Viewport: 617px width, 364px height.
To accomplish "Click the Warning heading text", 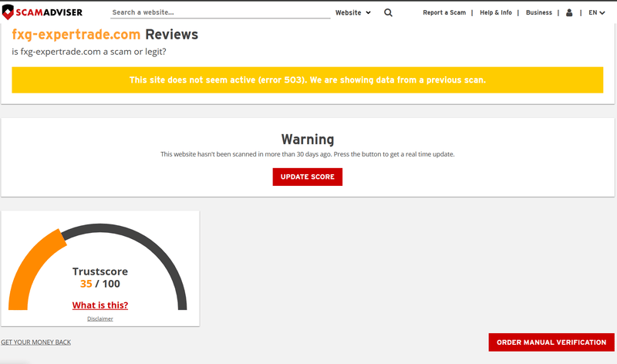I will pyautogui.click(x=307, y=140).
